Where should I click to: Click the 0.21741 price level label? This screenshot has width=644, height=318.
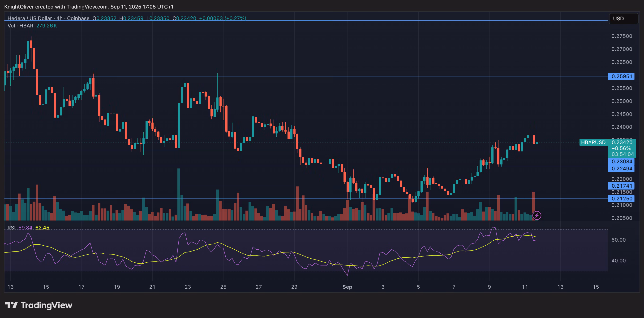[622, 186]
